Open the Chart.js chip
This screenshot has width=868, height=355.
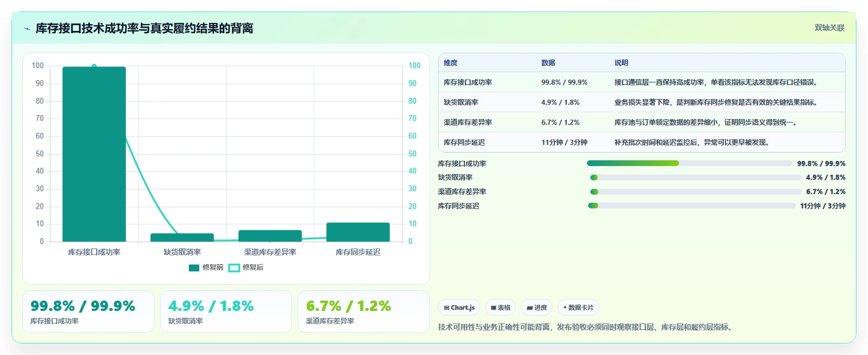tap(459, 307)
